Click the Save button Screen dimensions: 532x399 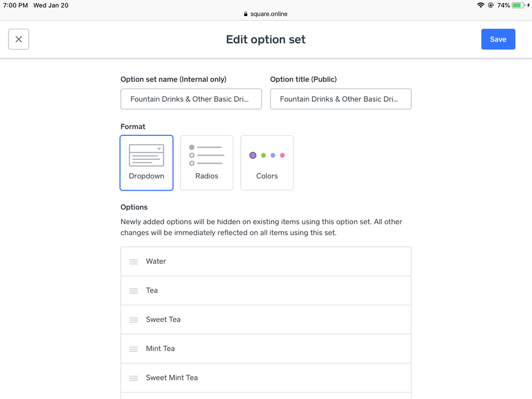(x=498, y=39)
